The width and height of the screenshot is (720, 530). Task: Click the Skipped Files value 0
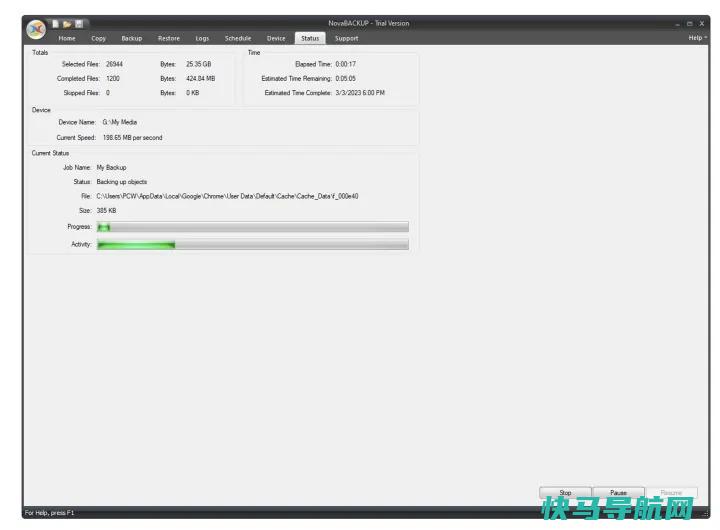coord(108,93)
